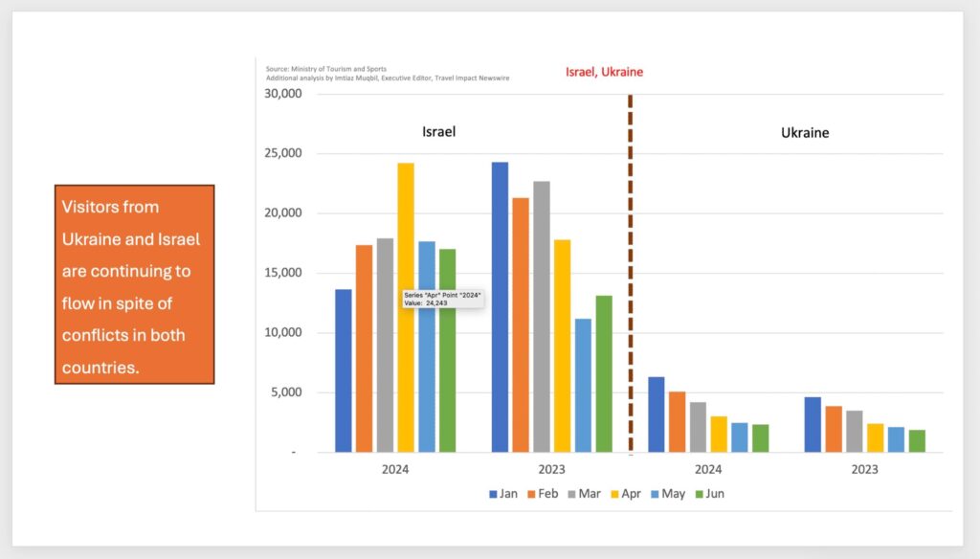Screen dimensions: 980x559
Task: Click the blue Jan legend swatch
Action: 494,494
